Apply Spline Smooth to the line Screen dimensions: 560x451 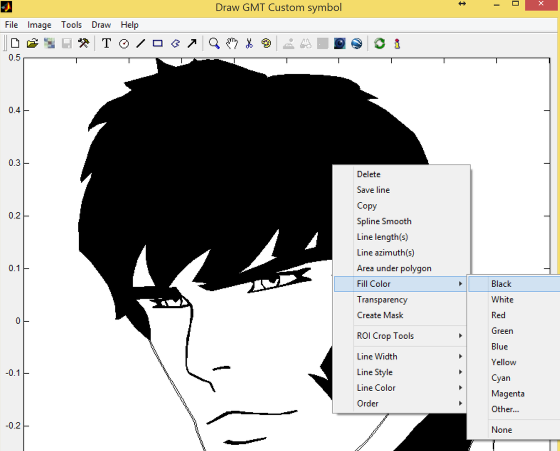coord(401,221)
